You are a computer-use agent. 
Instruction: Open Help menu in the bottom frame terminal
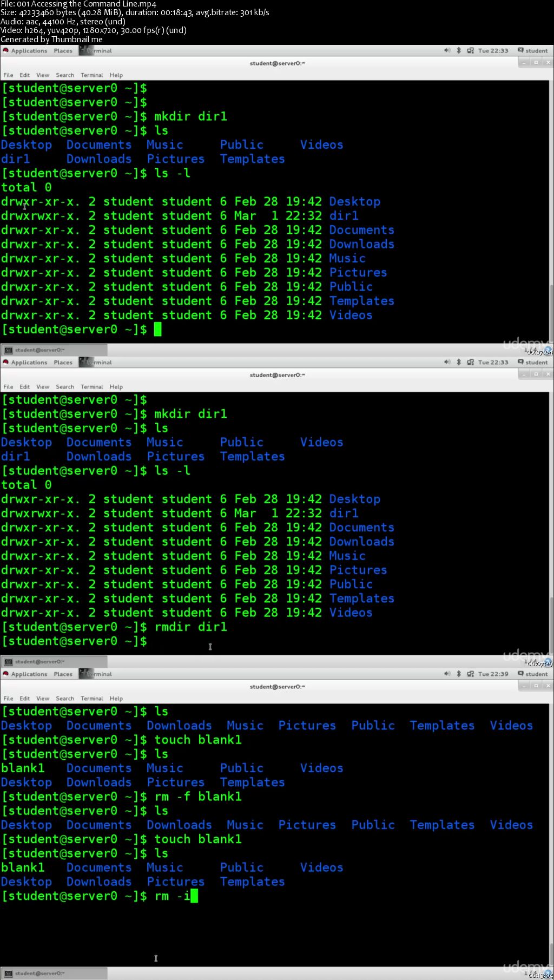(116, 699)
